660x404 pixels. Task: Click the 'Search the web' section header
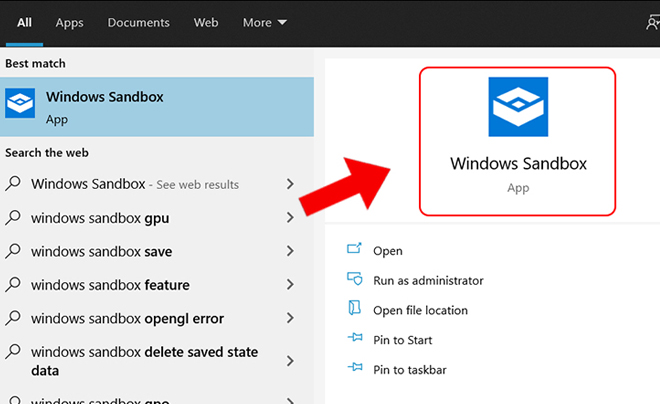click(47, 153)
